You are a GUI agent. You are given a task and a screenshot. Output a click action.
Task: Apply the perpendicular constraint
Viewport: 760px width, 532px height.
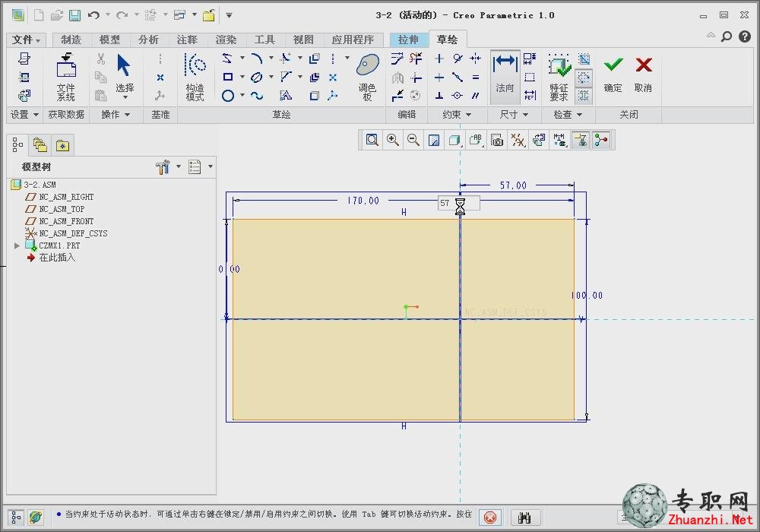439,96
